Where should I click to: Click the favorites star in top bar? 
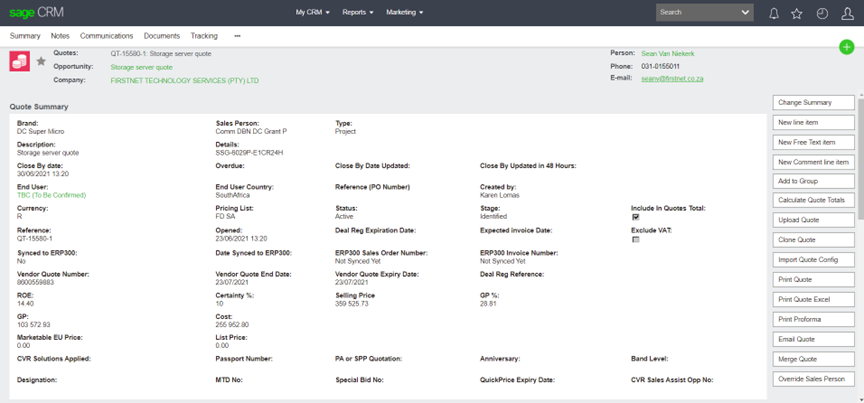797,13
